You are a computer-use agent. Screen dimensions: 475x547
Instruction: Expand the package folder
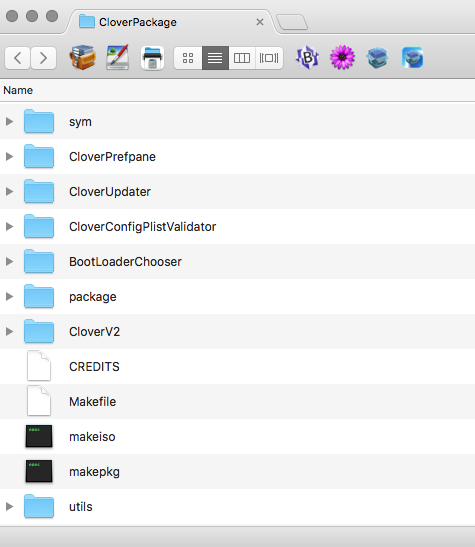click(9, 297)
